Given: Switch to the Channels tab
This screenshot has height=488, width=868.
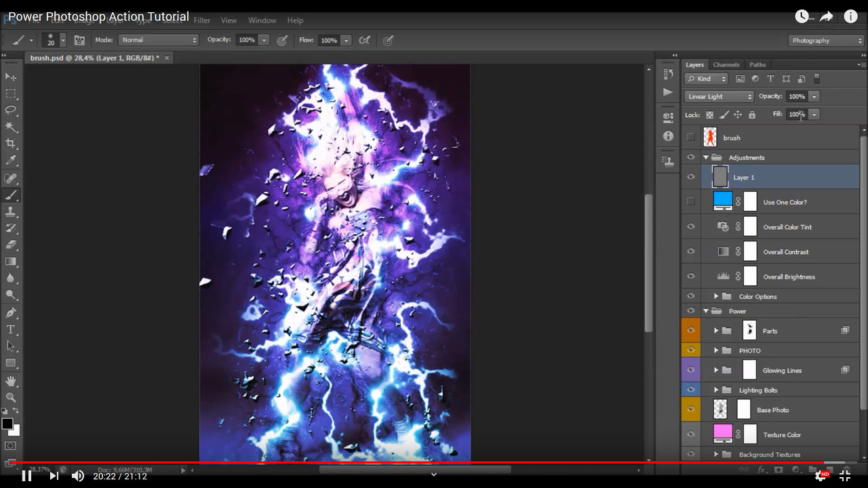Looking at the screenshot, I should (x=726, y=64).
